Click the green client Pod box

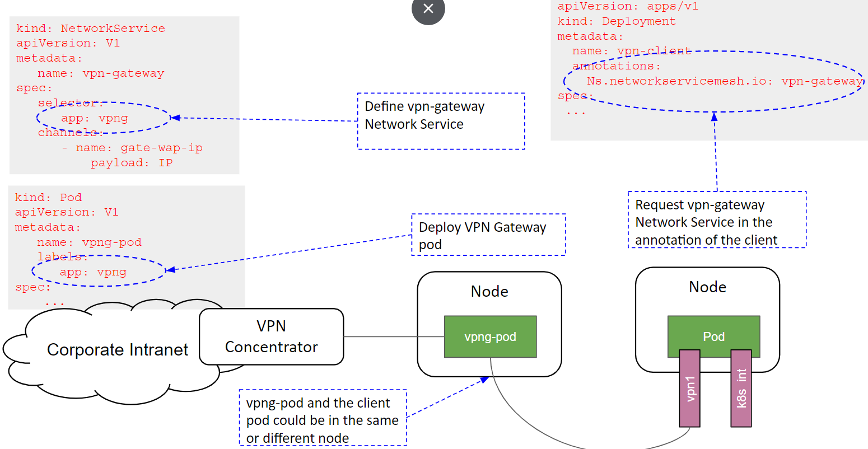713,336
